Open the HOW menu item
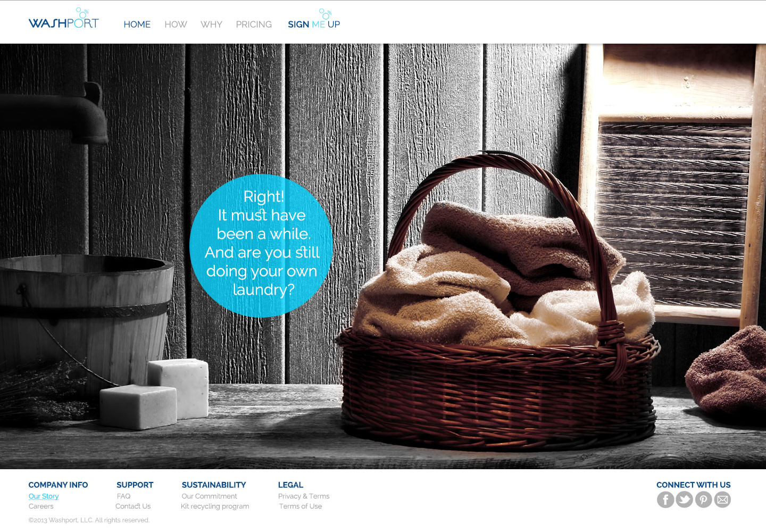This screenshot has height=532, width=766. [x=176, y=24]
